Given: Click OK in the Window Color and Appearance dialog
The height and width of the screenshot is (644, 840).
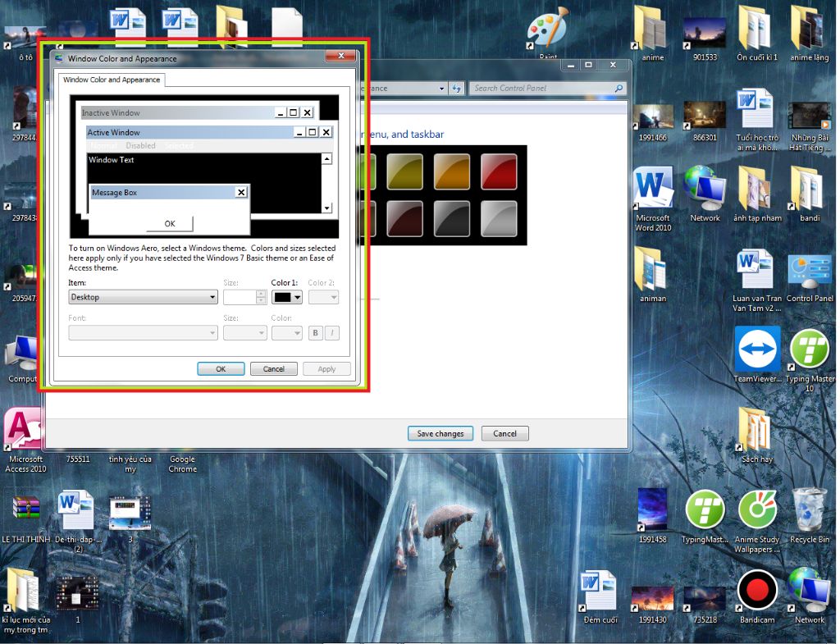Looking at the screenshot, I should [221, 368].
